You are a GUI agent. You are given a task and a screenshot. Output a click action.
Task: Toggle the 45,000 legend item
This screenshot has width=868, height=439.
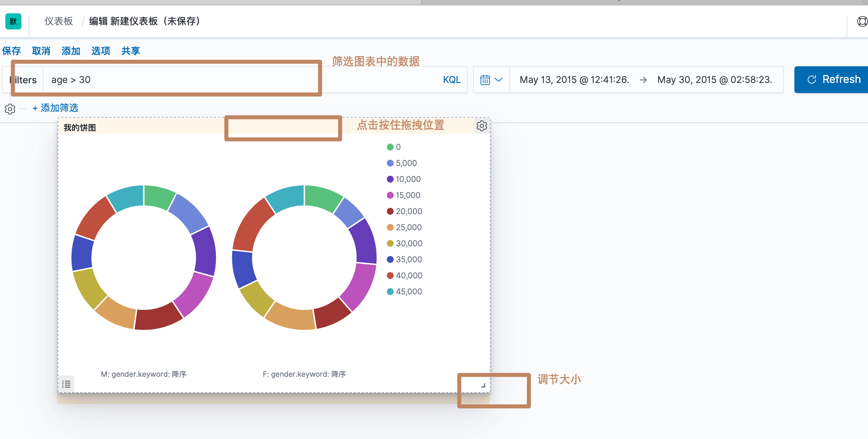coord(408,291)
